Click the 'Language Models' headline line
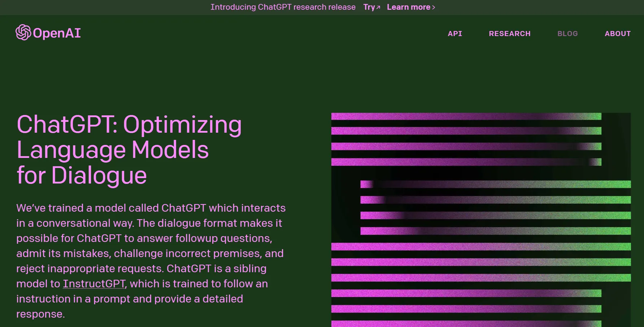Image resolution: width=644 pixels, height=327 pixels. click(113, 150)
